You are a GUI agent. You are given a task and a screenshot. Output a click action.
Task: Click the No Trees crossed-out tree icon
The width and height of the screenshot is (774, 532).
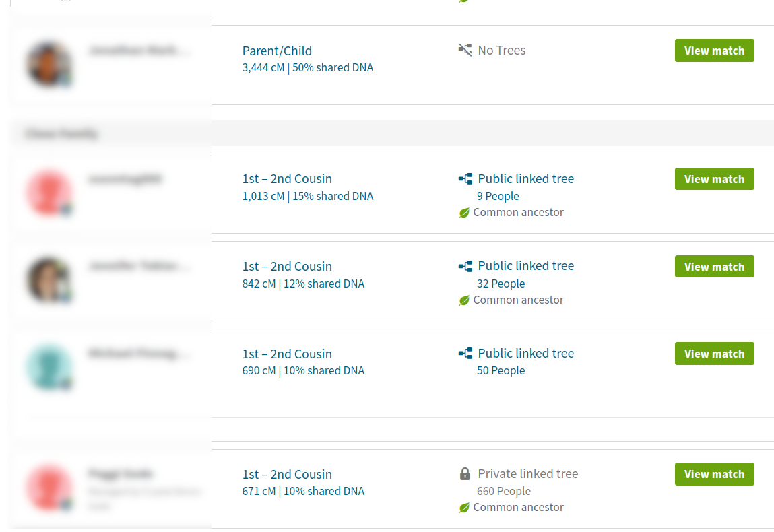(465, 50)
